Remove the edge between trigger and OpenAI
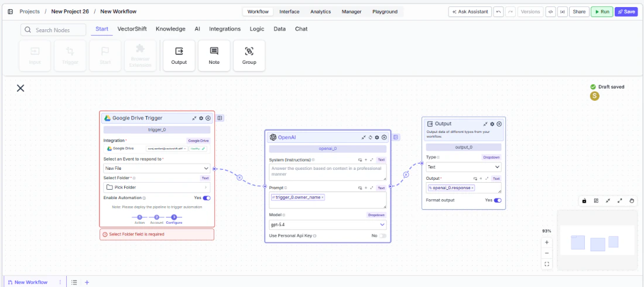This screenshot has height=287, width=644. pyautogui.click(x=240, y=177)
